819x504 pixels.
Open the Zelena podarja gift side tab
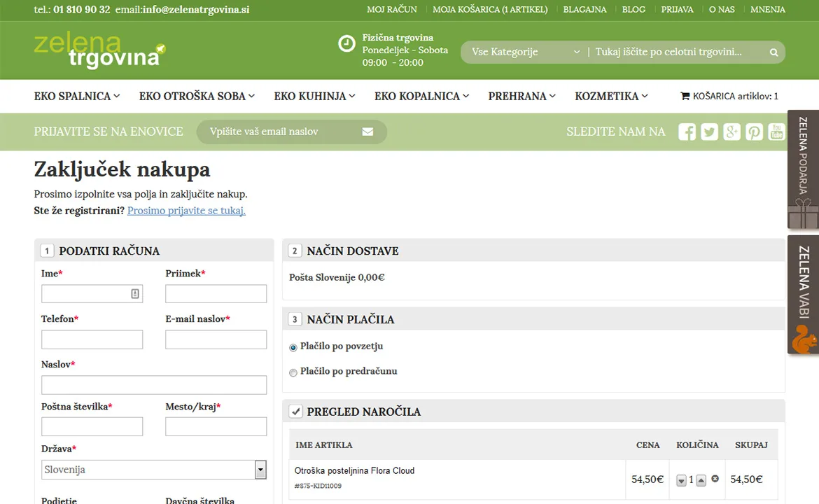coord(804,169)
